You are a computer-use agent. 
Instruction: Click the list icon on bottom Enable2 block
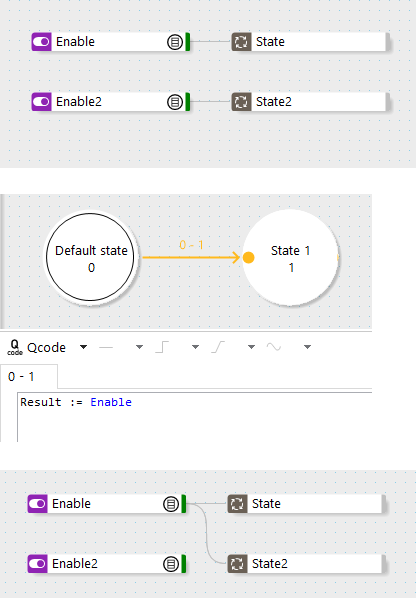tap(171, 564)
